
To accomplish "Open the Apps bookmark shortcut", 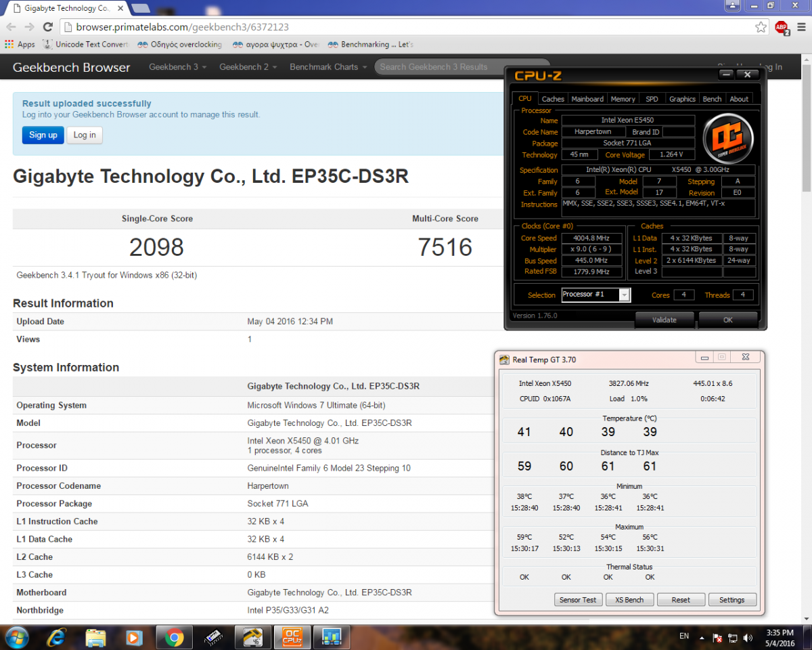I will [x=20, y=45].
